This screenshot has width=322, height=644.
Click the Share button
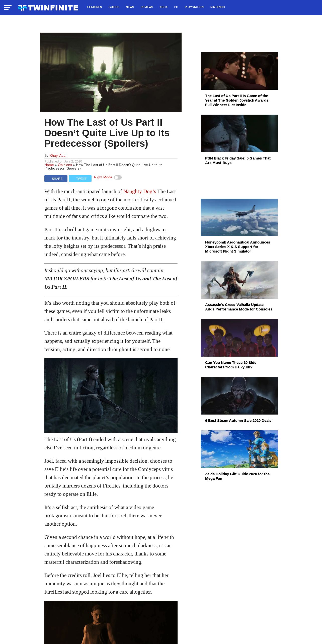[x=56, y=179]
